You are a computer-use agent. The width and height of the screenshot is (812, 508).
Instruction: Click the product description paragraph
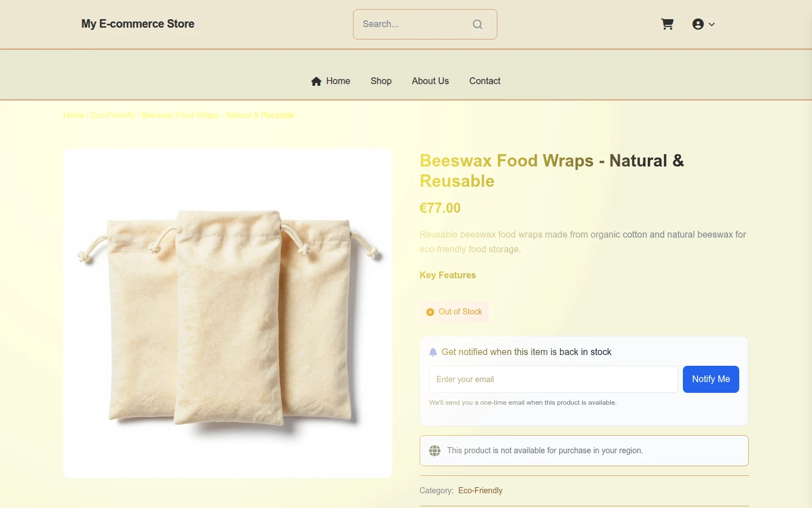coord(583,242)
